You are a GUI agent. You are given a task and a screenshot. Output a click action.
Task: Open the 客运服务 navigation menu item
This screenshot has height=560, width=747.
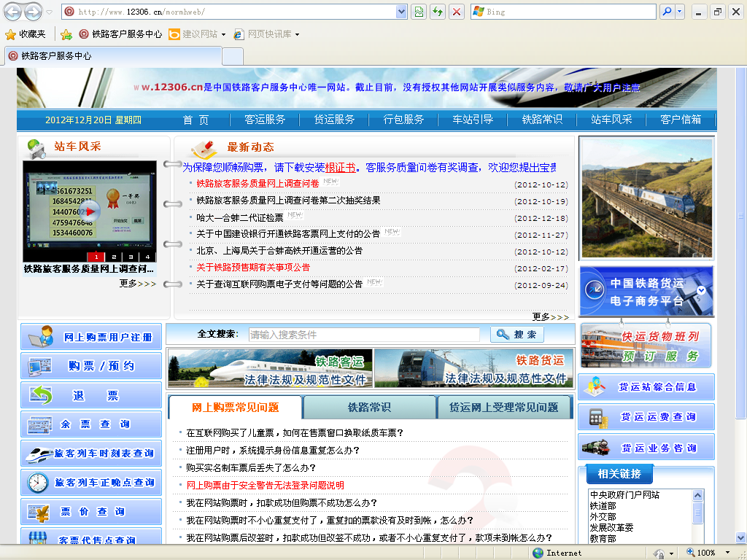(x=265, y=120)
